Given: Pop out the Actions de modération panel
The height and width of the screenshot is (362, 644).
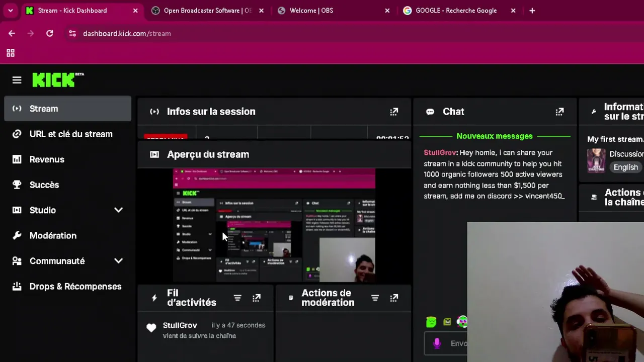Looking at the screenshot, I should (394, 298).
